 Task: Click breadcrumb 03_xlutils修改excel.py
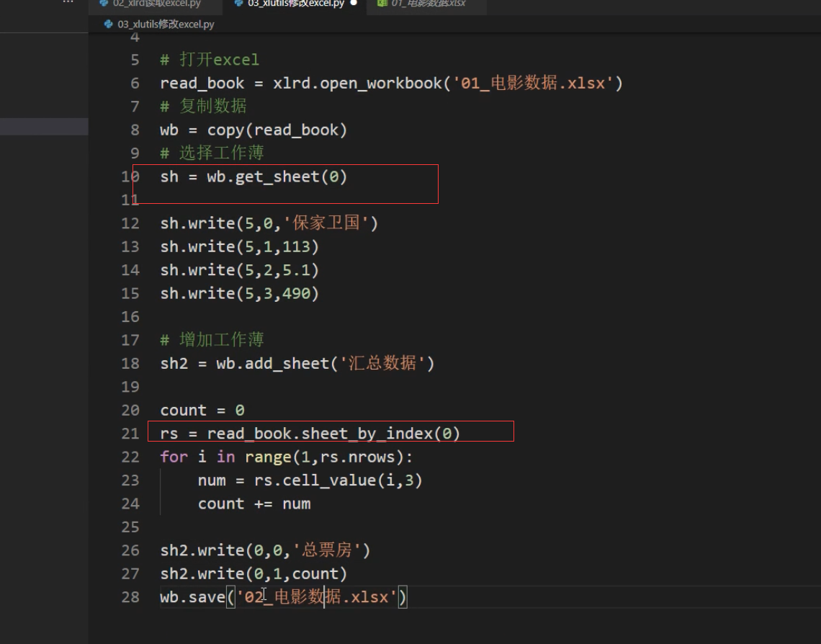coord(166,24)
